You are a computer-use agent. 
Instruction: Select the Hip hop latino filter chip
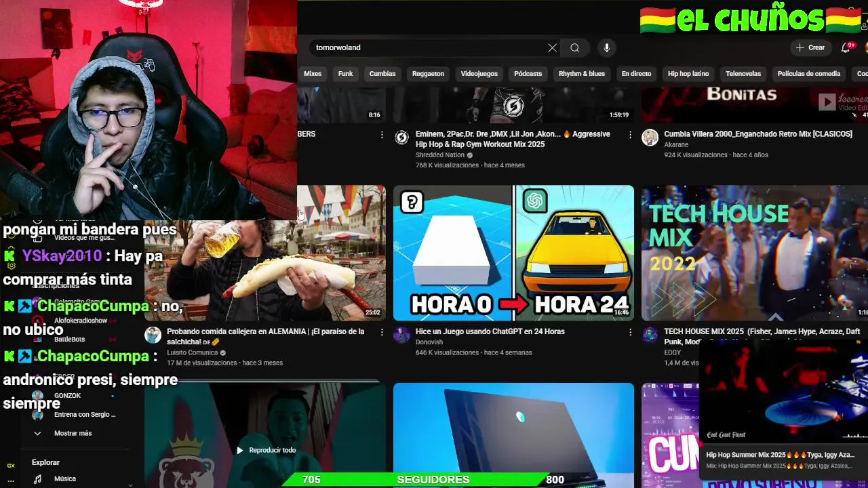[x=688, y=74]
